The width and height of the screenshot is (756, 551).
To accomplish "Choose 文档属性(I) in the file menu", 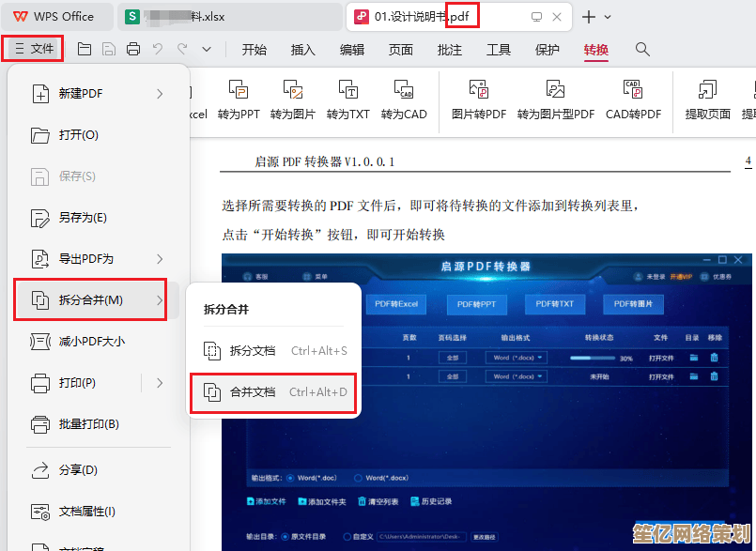I will pyautogui.click(x=97, y=512).
